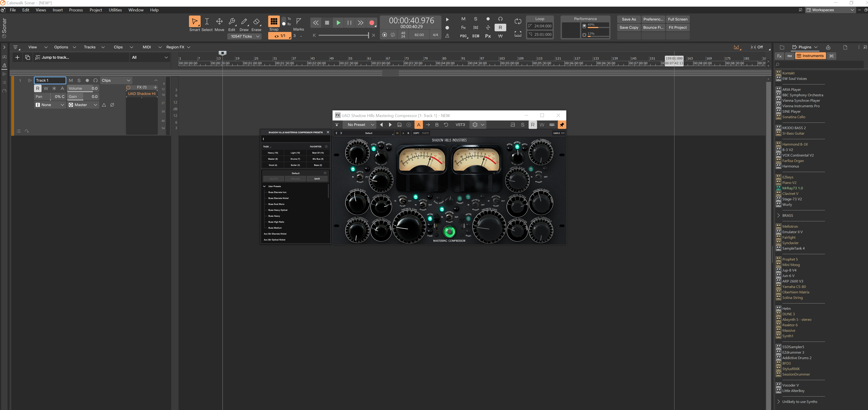
Task: Select plugin compare state B
Action: coord(408,133)
